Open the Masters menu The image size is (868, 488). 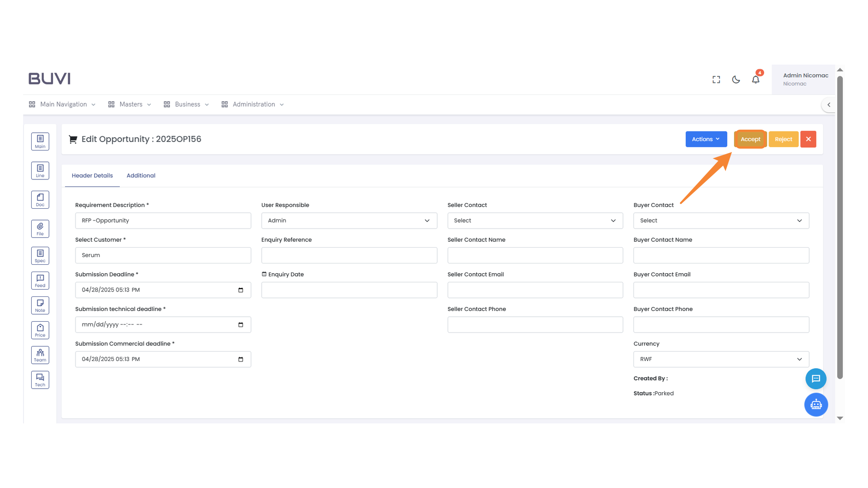[130, 104]
